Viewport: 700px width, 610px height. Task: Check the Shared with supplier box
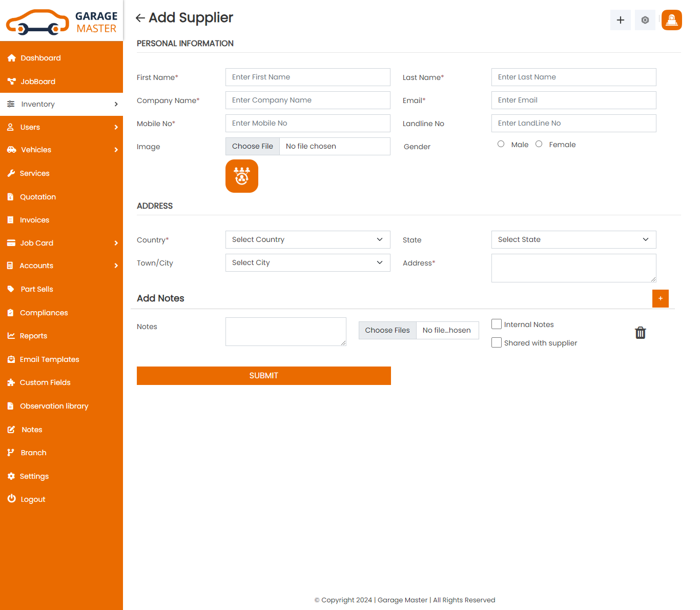[497, 342]
